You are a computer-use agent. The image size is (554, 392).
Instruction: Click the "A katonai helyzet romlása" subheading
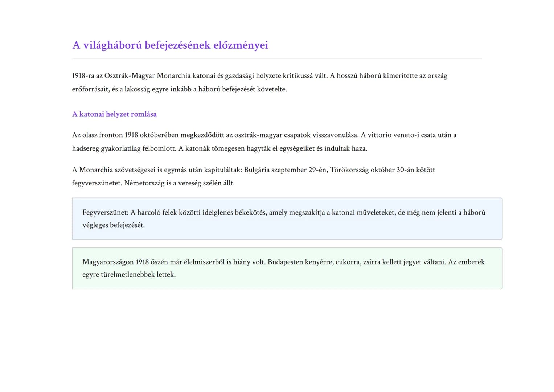tap(114, 114)
